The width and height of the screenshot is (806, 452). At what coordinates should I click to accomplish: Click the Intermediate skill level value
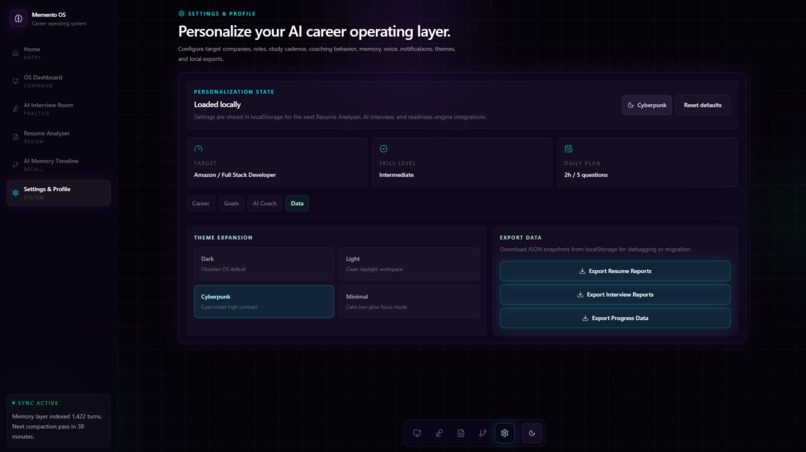pyautogui.click(x=396, y=175)
